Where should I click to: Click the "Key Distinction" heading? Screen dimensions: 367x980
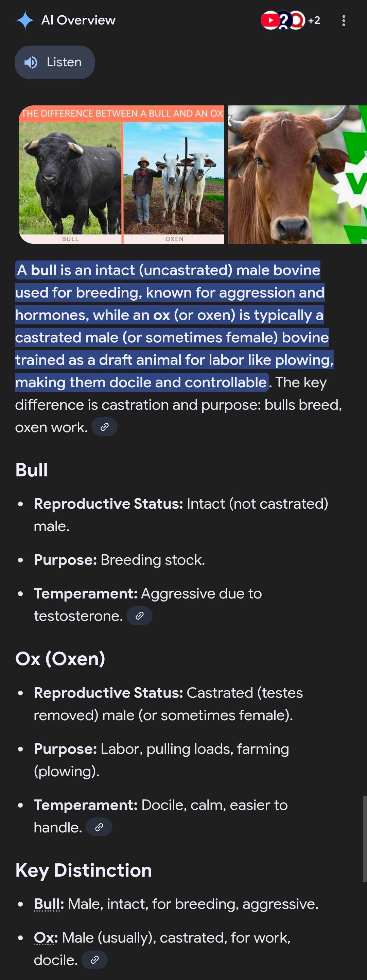(84, 870)
